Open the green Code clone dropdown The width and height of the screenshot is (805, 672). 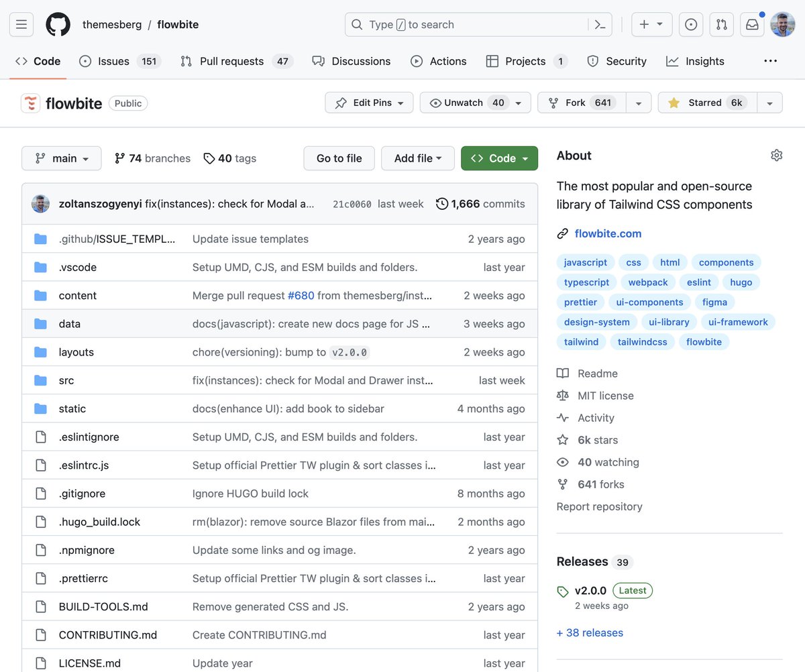(499, 158)
